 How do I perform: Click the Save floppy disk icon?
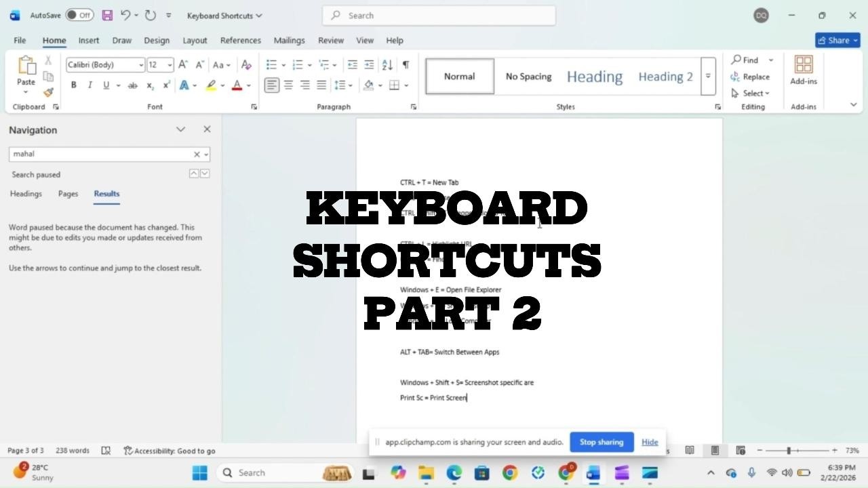pos(107,15)
